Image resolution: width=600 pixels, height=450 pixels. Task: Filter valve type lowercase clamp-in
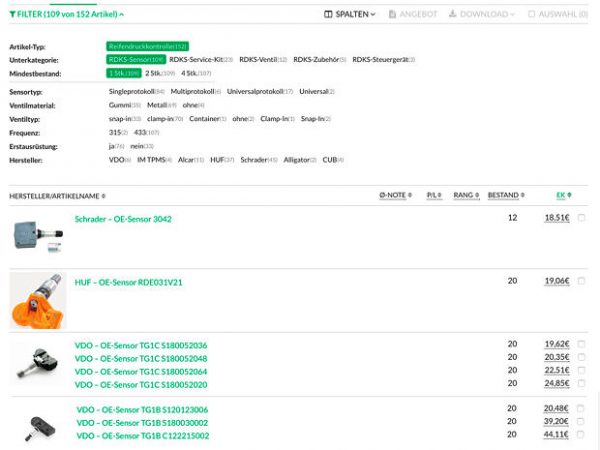pos(165,119)
